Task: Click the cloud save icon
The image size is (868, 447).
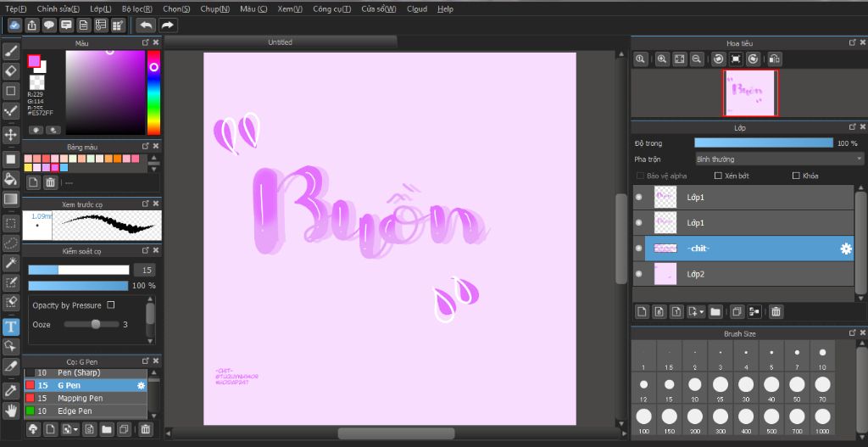Action: 14,25
